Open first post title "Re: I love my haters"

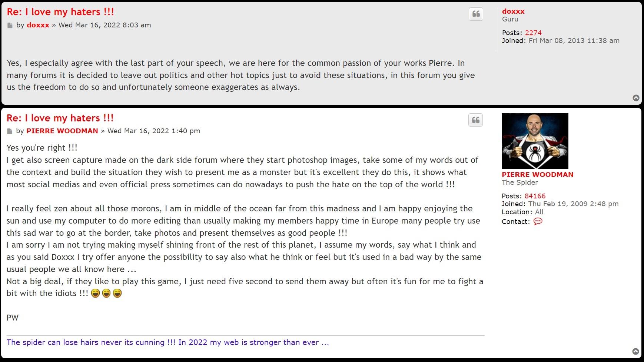pos(60,12)
